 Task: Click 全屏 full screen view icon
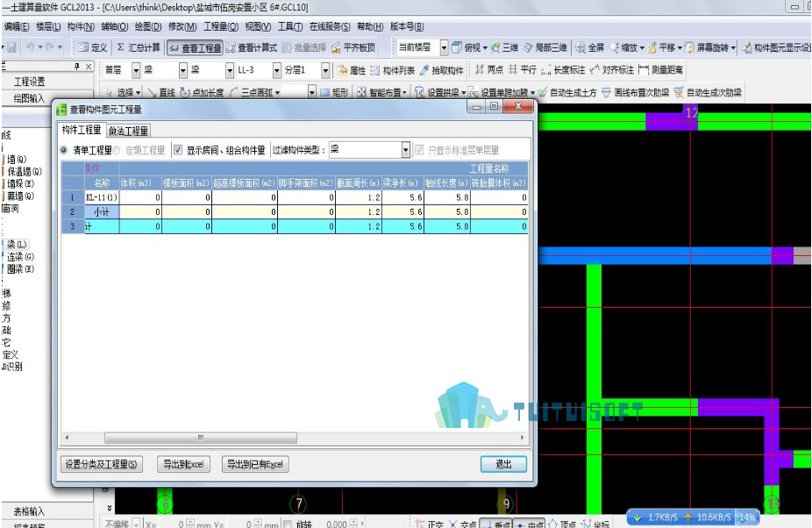590,47
